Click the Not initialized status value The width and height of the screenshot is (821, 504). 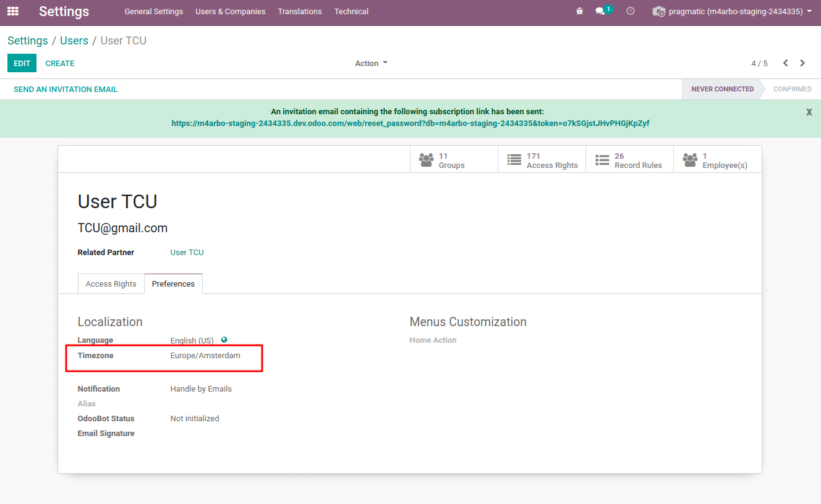tap(195, 419)
